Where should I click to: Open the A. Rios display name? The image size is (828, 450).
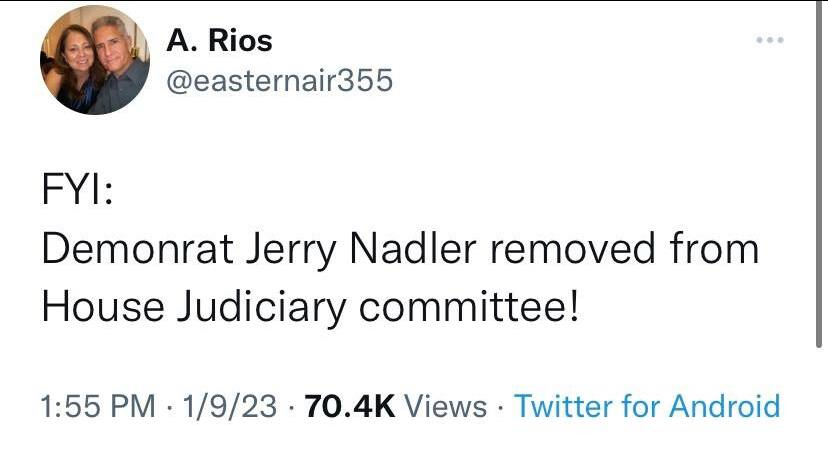pos(219,40)
